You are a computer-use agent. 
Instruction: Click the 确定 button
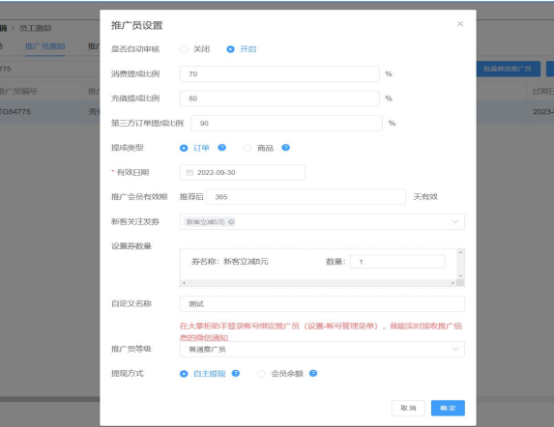[448, 408]
